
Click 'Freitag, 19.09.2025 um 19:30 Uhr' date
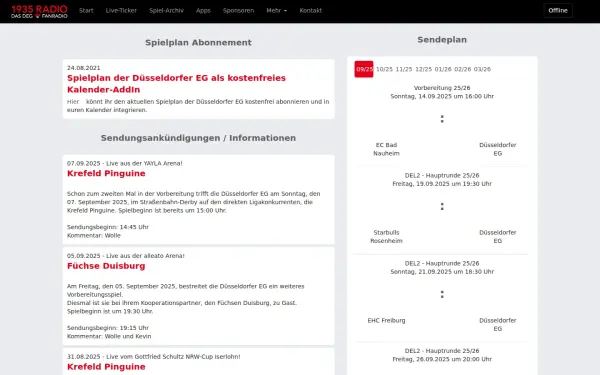tap(442, 184)
